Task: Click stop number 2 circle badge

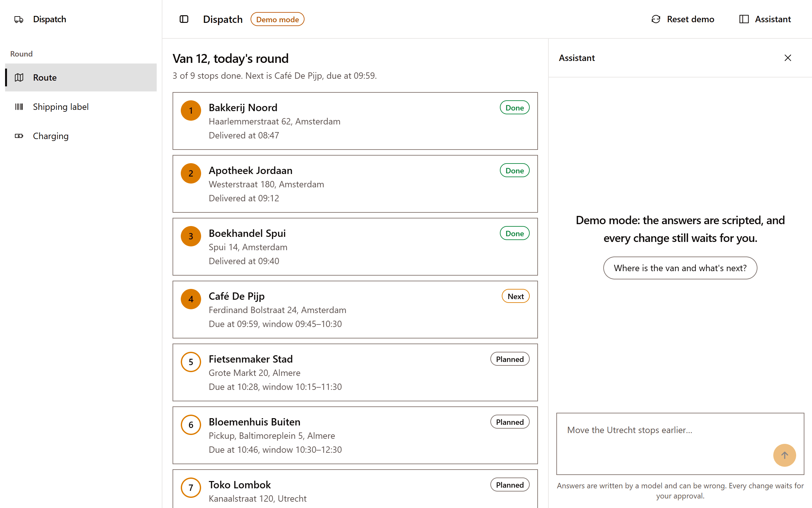Action: (x=191, y=173)
